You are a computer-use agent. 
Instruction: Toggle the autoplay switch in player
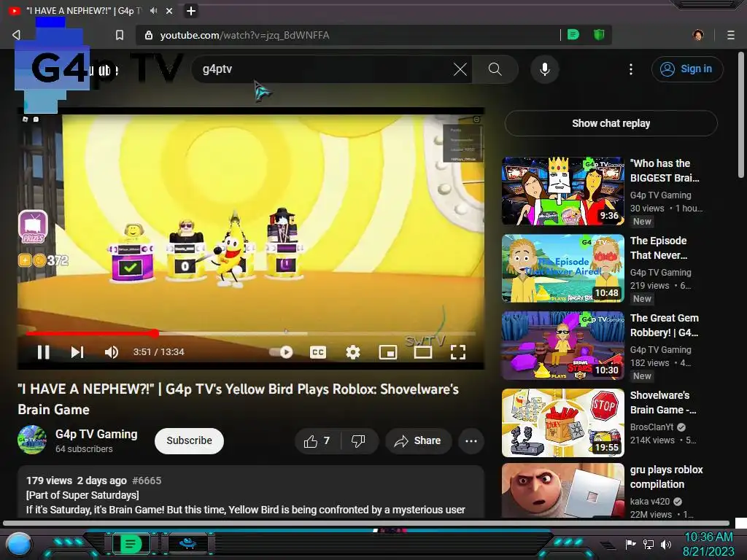[281, 352]
